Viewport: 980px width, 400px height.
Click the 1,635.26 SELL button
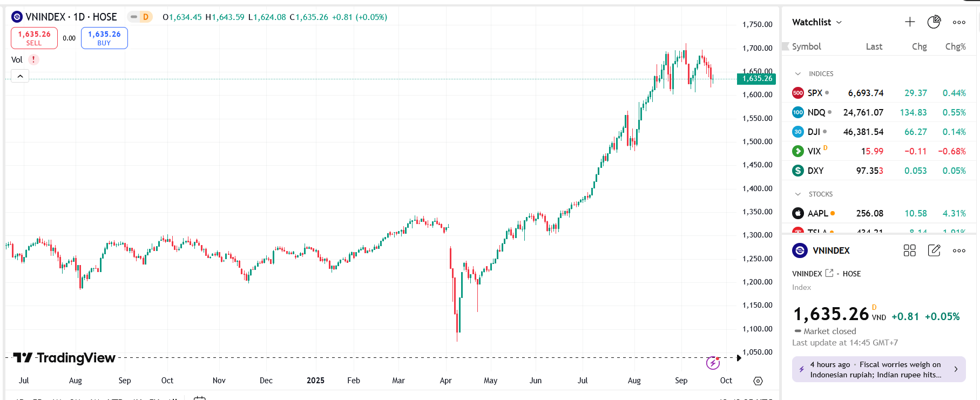point(34,38)
